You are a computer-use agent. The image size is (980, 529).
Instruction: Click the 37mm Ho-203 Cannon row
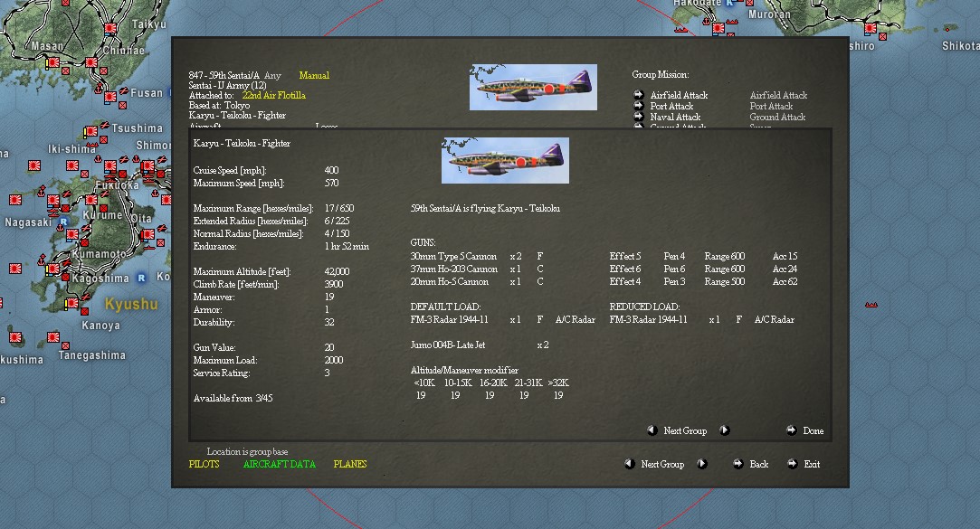[604, 269]
